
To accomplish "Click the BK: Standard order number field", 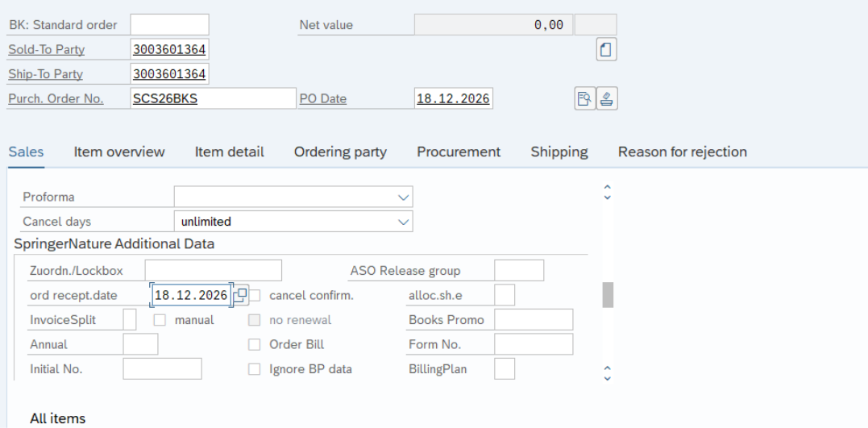I will [x=170, y=25].
